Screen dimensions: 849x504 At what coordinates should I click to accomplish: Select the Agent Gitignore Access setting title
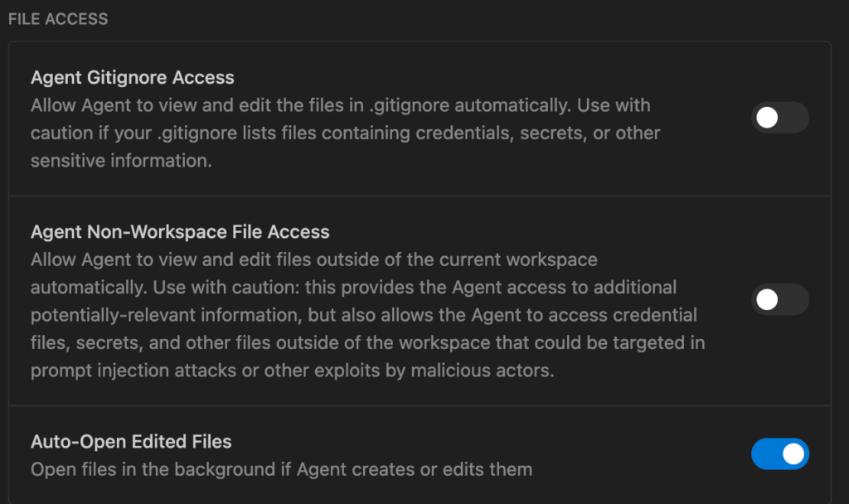[x=133, y=78]
